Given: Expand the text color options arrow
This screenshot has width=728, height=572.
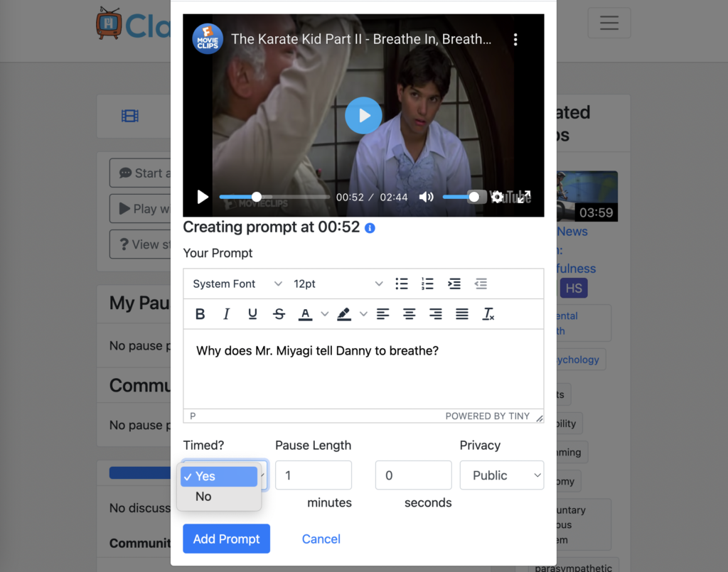Looking at the screenshot, I should click(324, 314).
